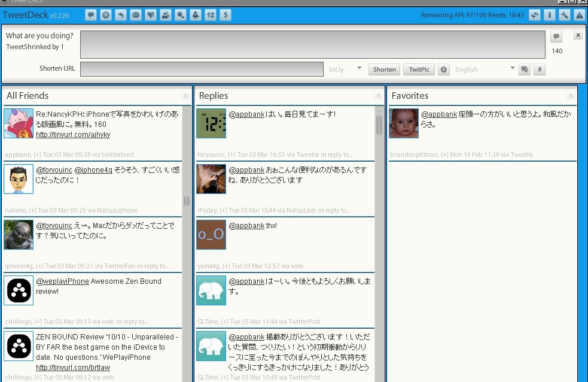Open the http://tinyurl.com/ajhykv link
This screenshot has height=382, width=588.
coord(73,134)
